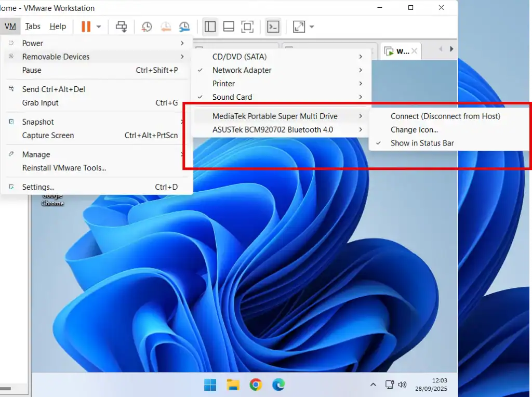Click the Google Chrome desktop shortcut label
This screenshot has height=397, width=532.
pyautogui.click(x=52, y=200)
